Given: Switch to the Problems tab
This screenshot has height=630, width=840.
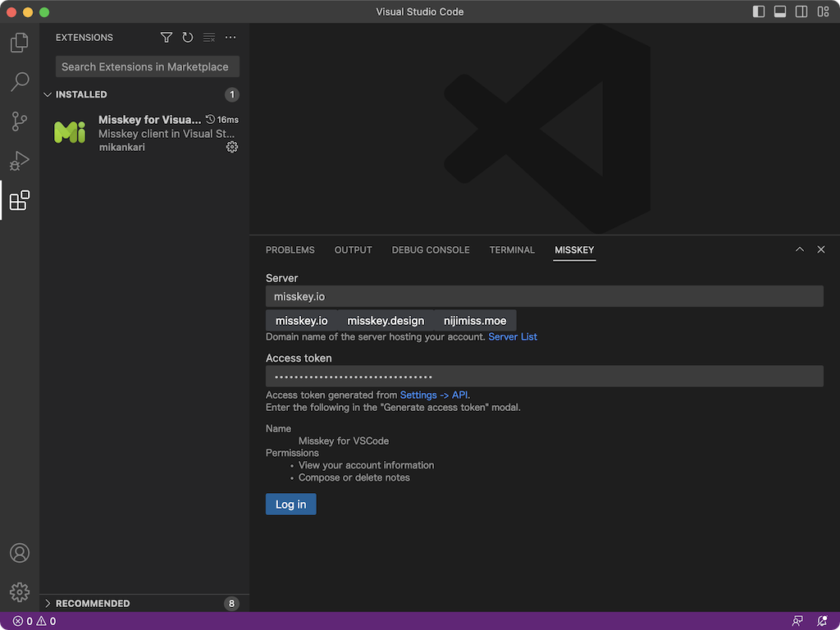Looking at the screenshot, I should point(290,250).
